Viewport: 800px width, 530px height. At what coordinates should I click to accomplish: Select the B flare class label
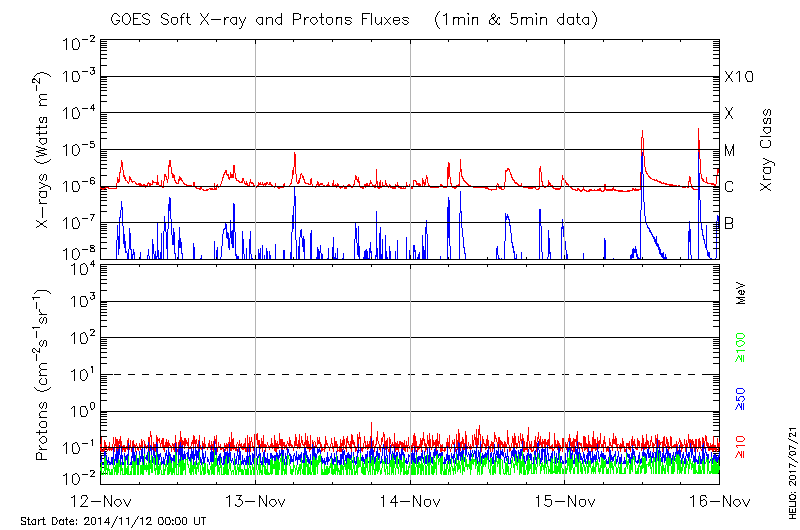pyautogui.click(x=730, y=223)
